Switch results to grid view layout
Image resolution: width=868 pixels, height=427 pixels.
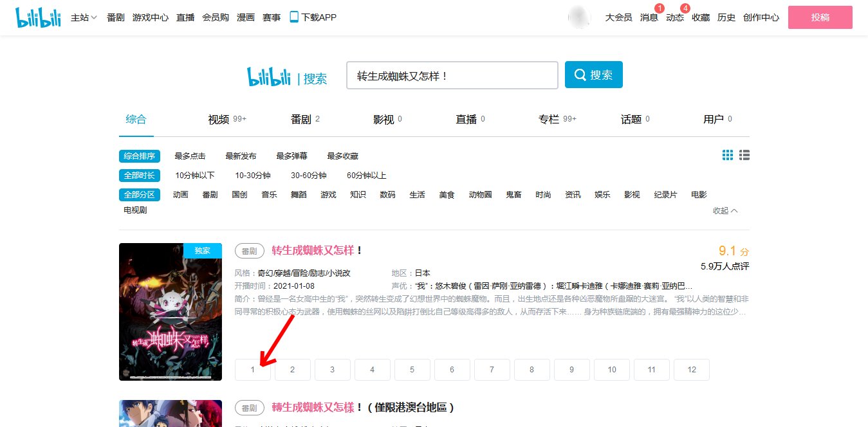728,155
